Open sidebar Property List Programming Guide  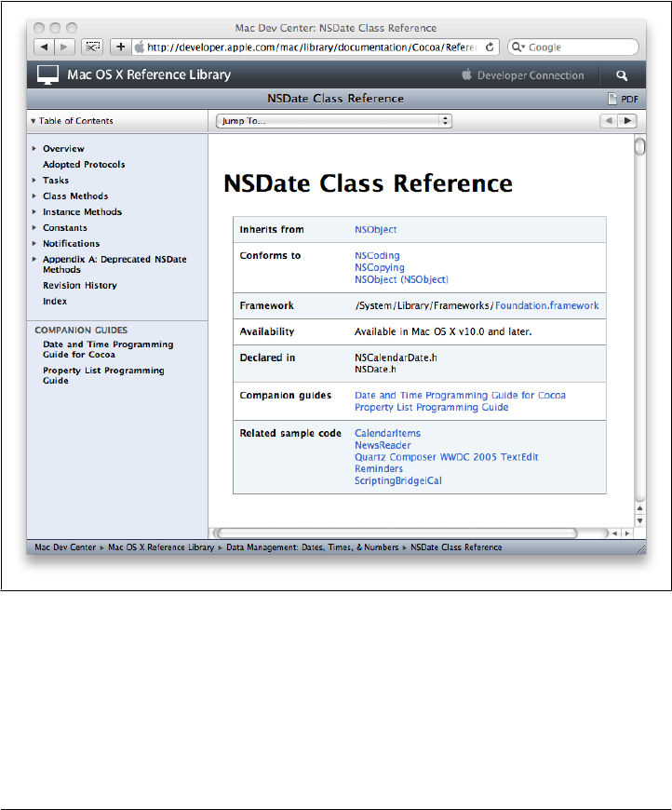coord(103,375)
